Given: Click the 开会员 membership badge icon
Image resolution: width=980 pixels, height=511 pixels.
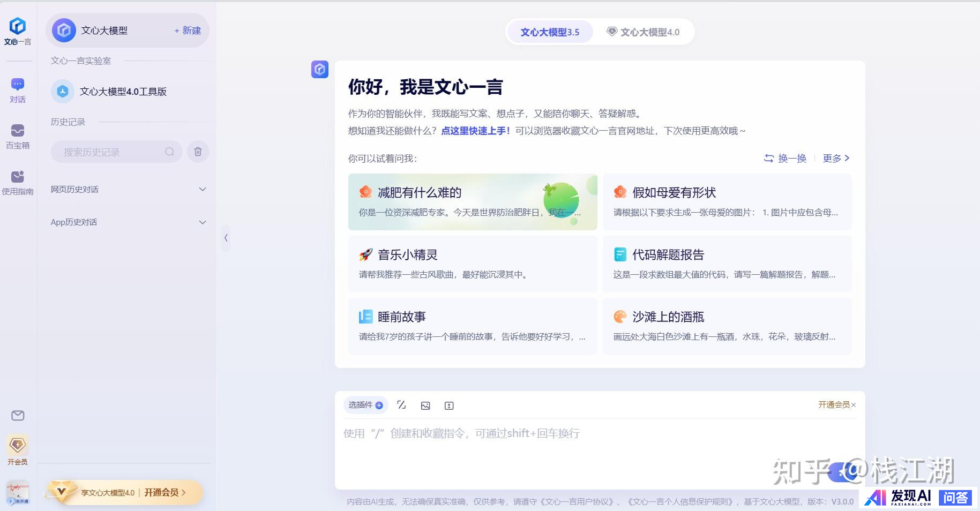Looking at the screenshot, I should point(18,446).
